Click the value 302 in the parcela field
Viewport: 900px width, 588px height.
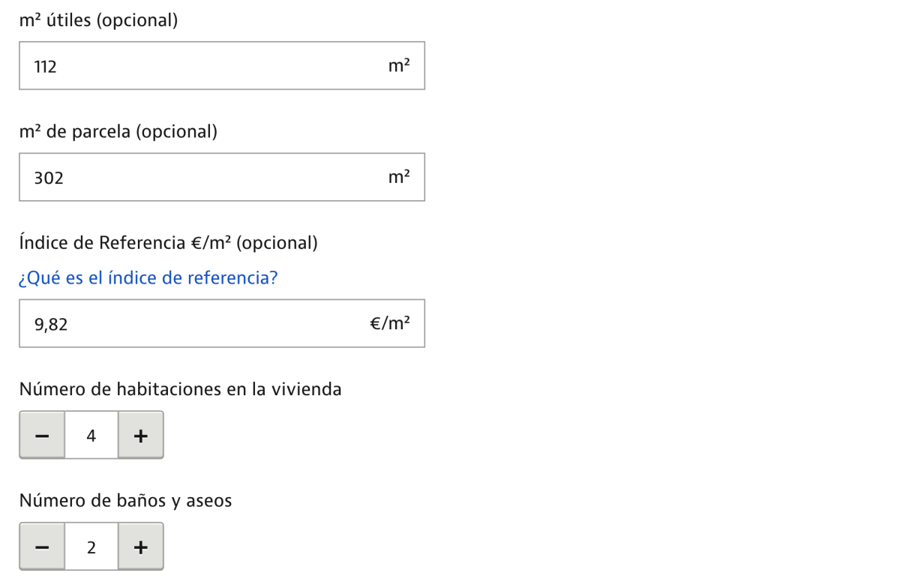pos(47,177)
